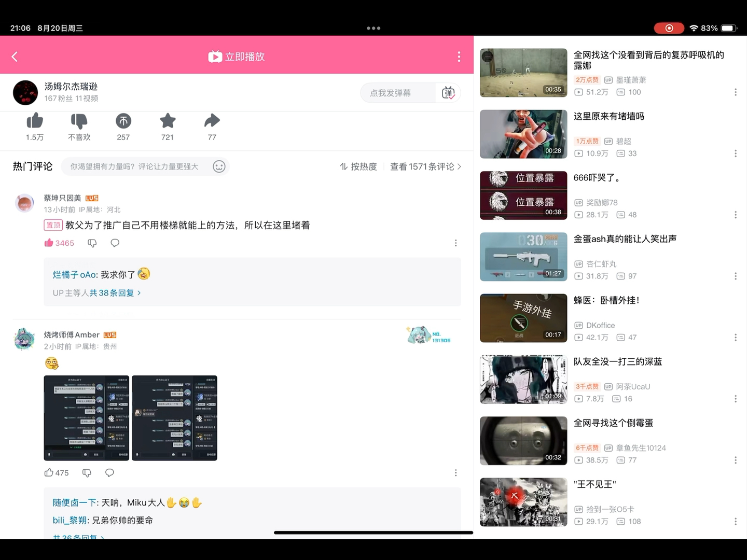Open video titled 队友全没一打三的深蓝

(x=618, y=361)
